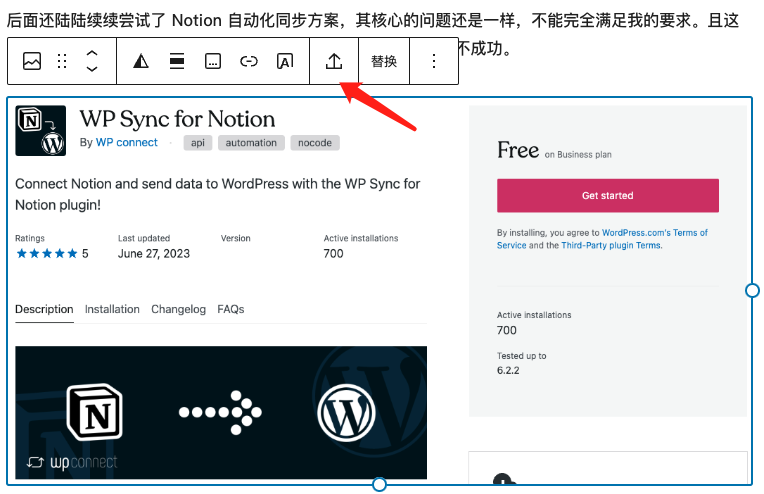Click the image block type icon

click(x=32, y=61)
